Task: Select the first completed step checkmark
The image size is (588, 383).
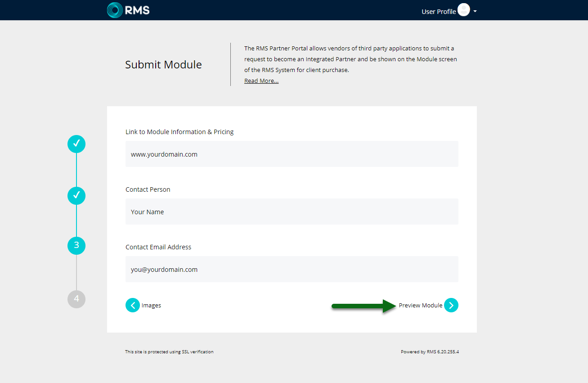Action: coord(76,144)
